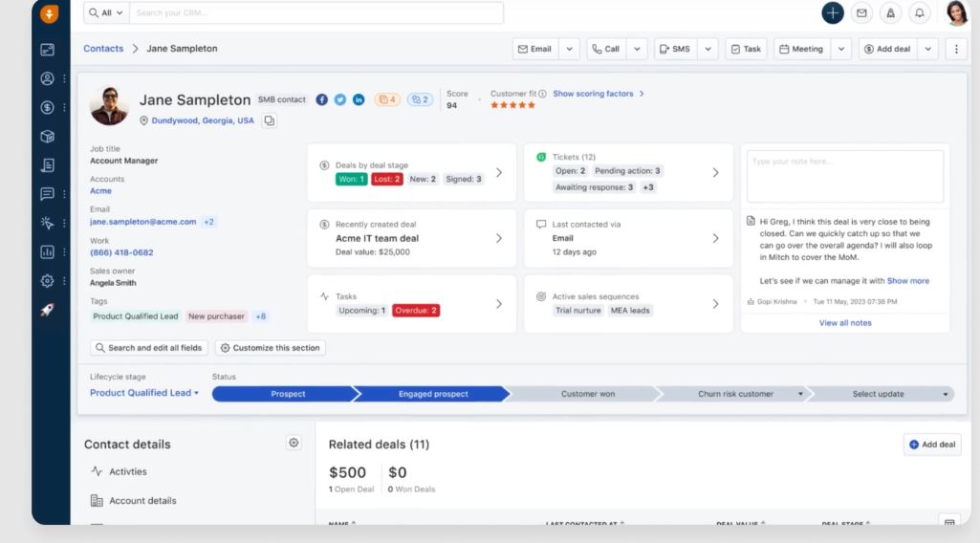Click the Task action button
The width and height of the screenshot is (980, 543).
point(747,49)
